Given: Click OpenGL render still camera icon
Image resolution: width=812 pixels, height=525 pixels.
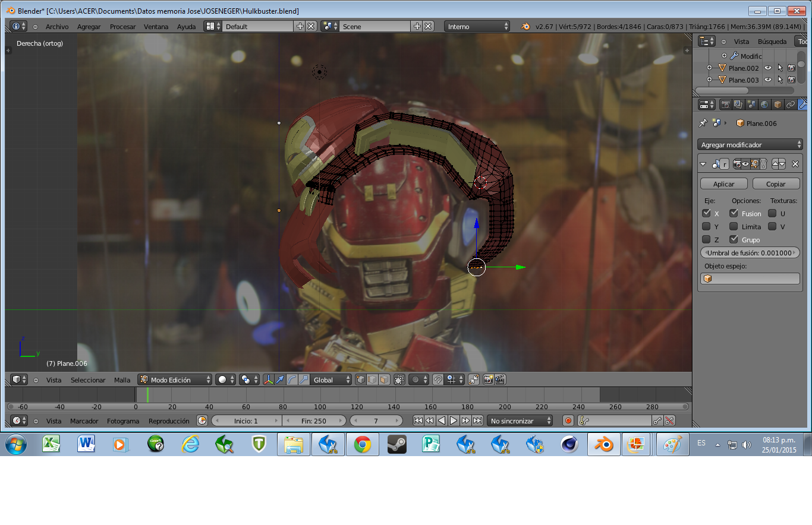Looking at the screenshot, I should tap(488, 379).
